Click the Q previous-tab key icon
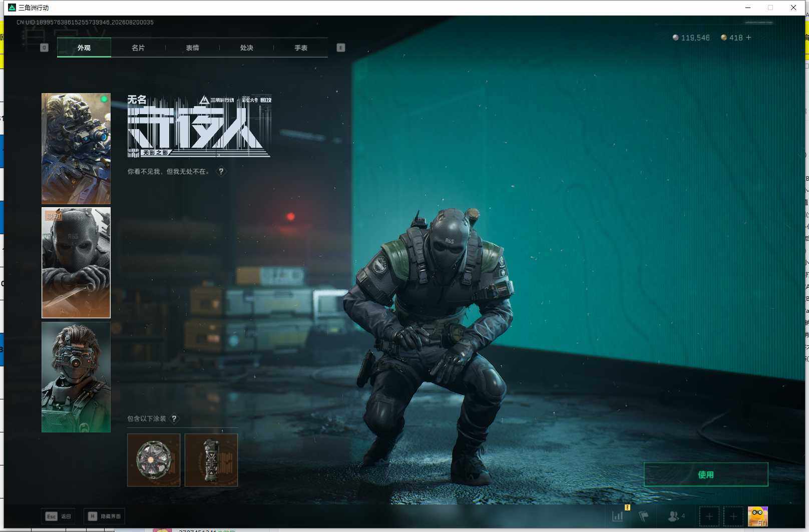Viewport: 809px width, 532px height. (x=44, y=48)
